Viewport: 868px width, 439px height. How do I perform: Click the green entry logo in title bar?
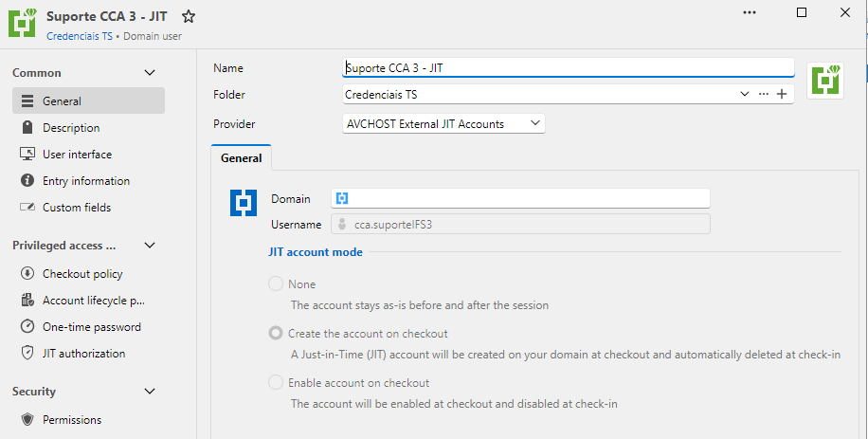(x=23, y=23)
